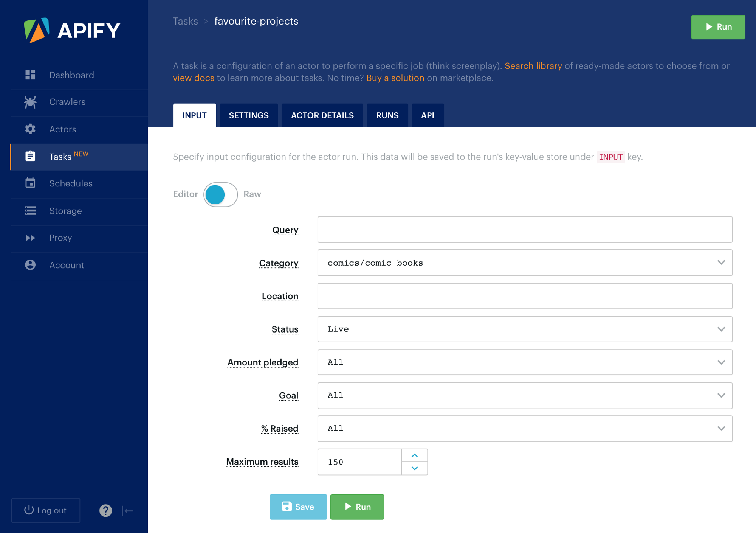Open the Account page
This screenshot has height=533, width=756.
point(79,265)
